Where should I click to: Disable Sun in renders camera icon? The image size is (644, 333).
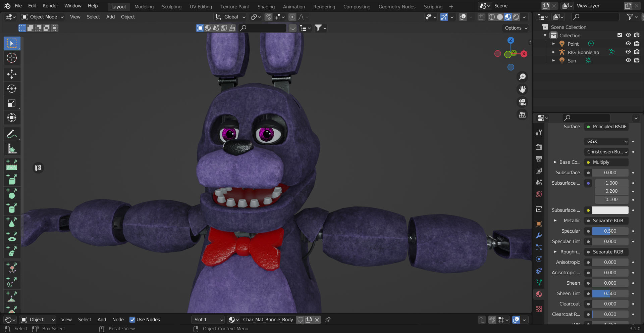tap(637, 60)
